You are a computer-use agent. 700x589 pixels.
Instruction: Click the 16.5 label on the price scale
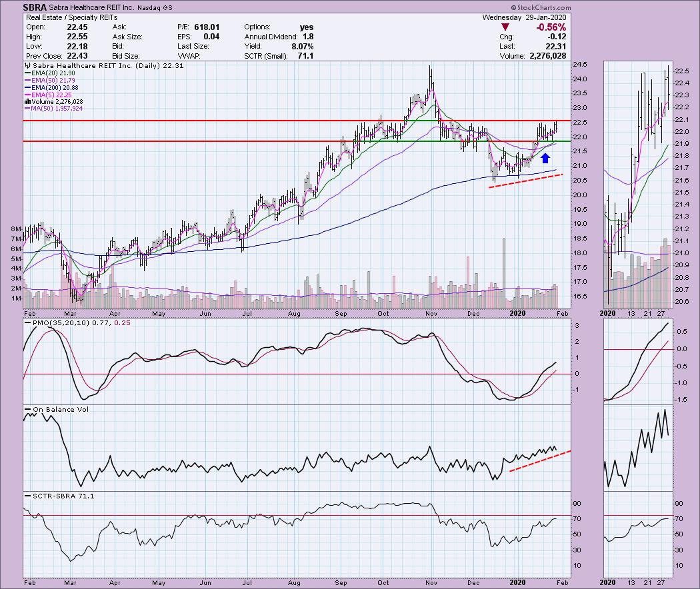580,296
